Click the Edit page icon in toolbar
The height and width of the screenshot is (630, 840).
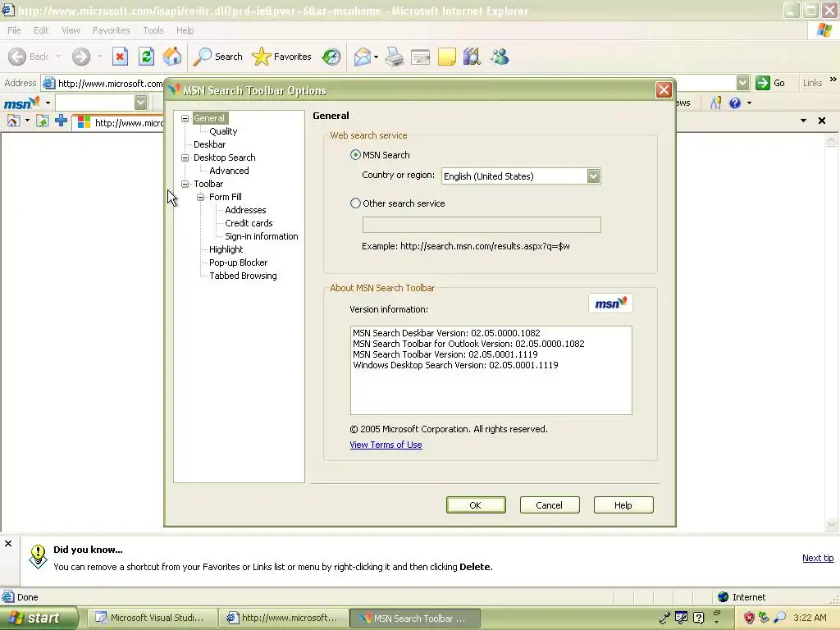[421, 57]
